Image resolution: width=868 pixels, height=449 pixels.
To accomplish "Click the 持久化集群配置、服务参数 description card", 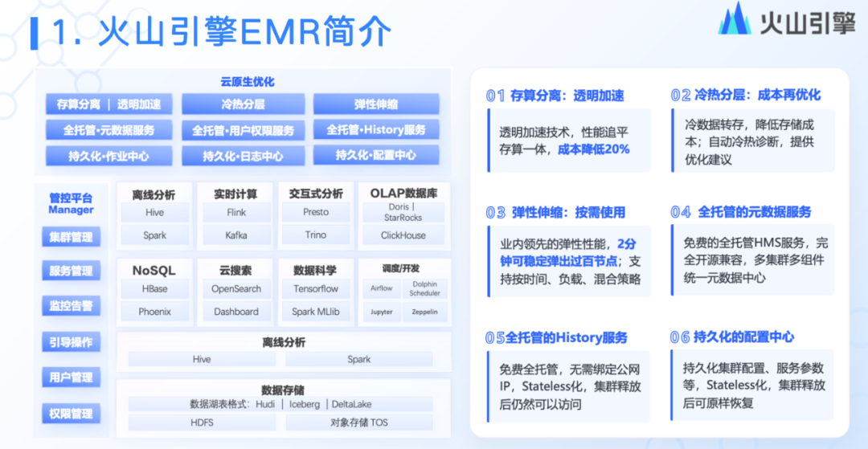I will pos(751,384).
